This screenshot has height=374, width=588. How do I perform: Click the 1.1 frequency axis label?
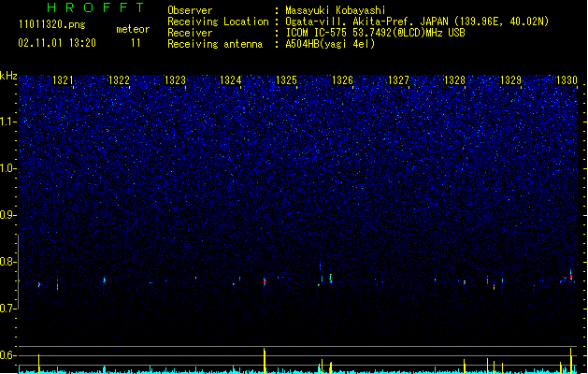(8, 122)
